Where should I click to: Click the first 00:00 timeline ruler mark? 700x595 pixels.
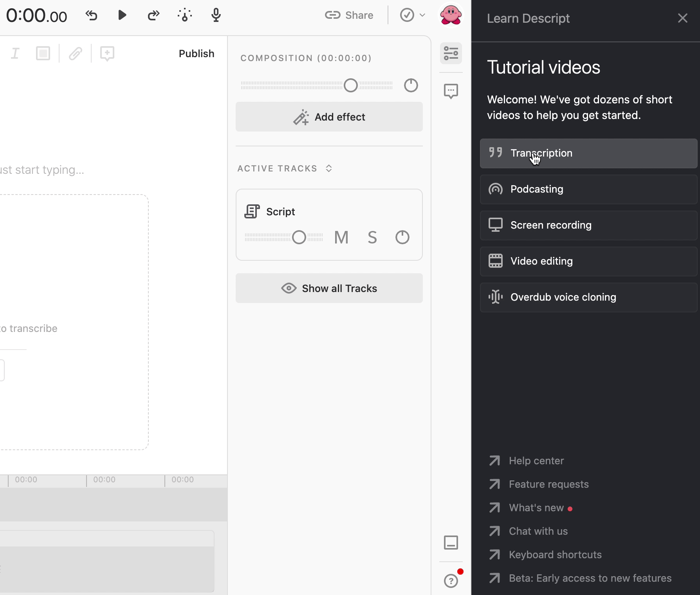point(26,480)
